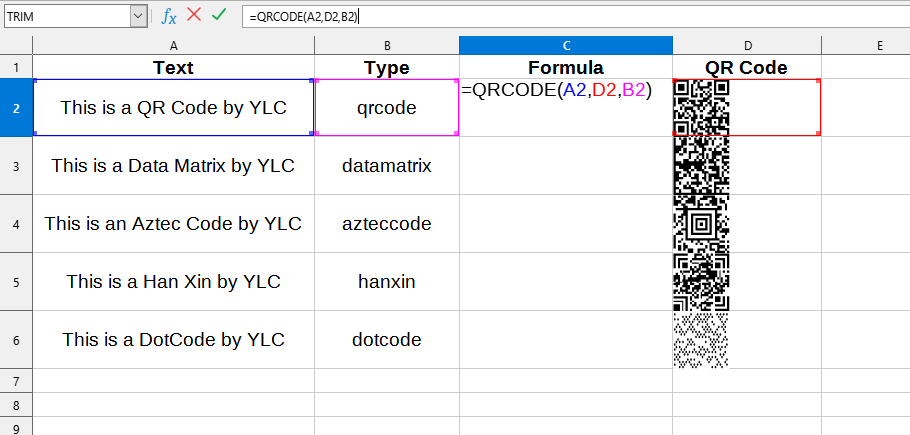The width and height of the screenshot is (910, 435).
Task: Select column C header
Action: coord(566,46)
